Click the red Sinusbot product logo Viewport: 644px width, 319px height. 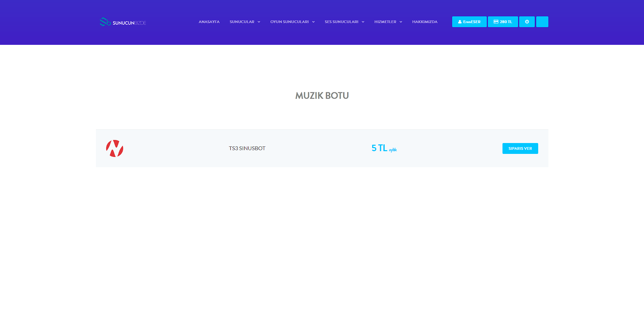(x=115, y=148)
